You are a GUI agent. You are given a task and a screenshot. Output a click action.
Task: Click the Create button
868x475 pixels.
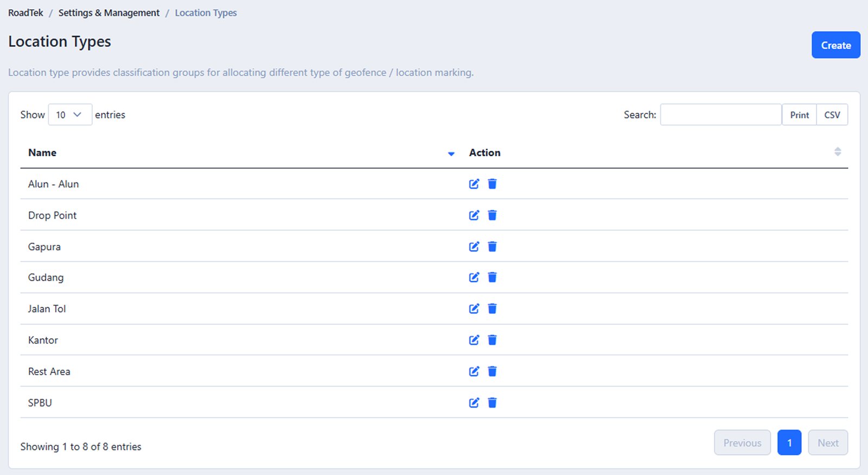[x=835, y=45]
